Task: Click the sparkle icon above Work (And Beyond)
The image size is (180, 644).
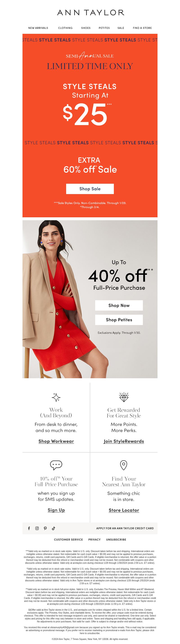Action: (x=56, y=397)
